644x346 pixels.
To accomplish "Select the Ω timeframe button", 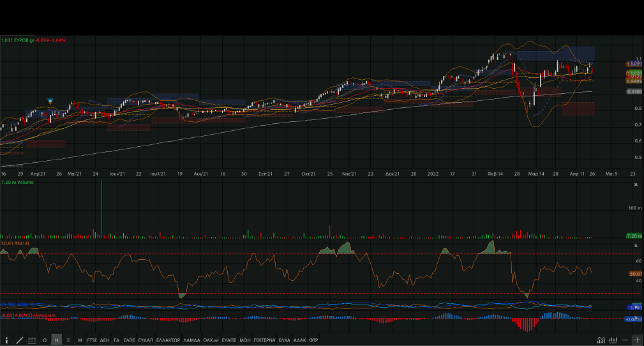I will [45, 340].
